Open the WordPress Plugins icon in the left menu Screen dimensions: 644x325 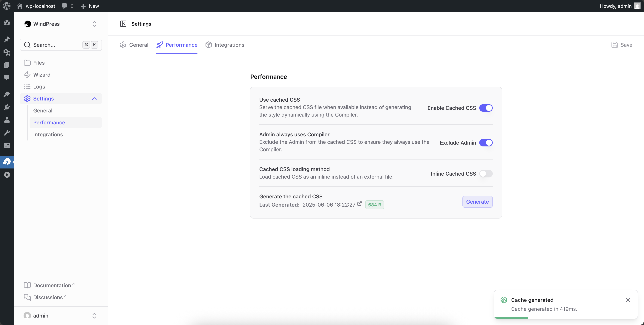click(7, 107)
